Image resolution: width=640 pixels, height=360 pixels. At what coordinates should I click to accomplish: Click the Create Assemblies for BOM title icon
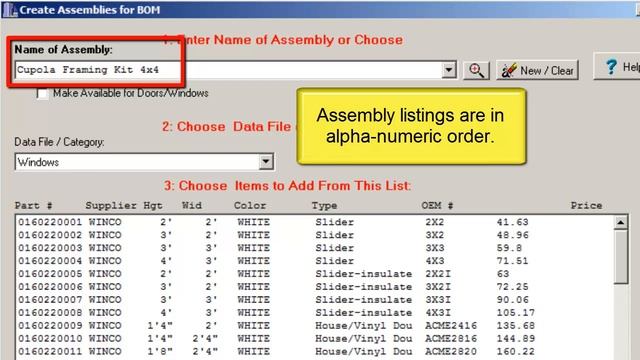(x=10, y=10)
